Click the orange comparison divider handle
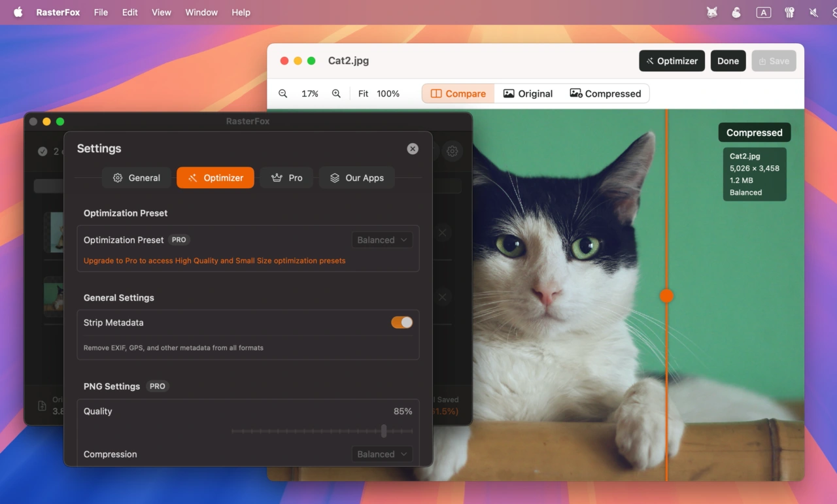Screen dimensions: 837x504 point(666,295)
